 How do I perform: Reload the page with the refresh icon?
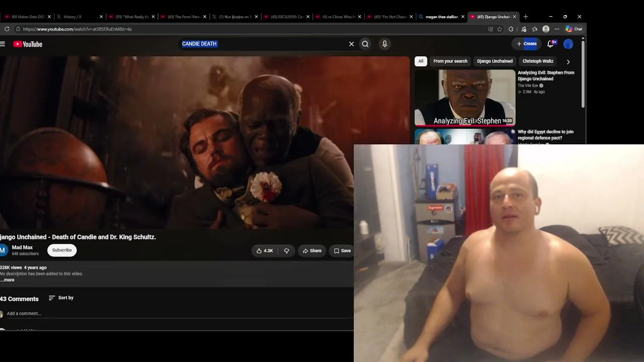coord(7,29)
